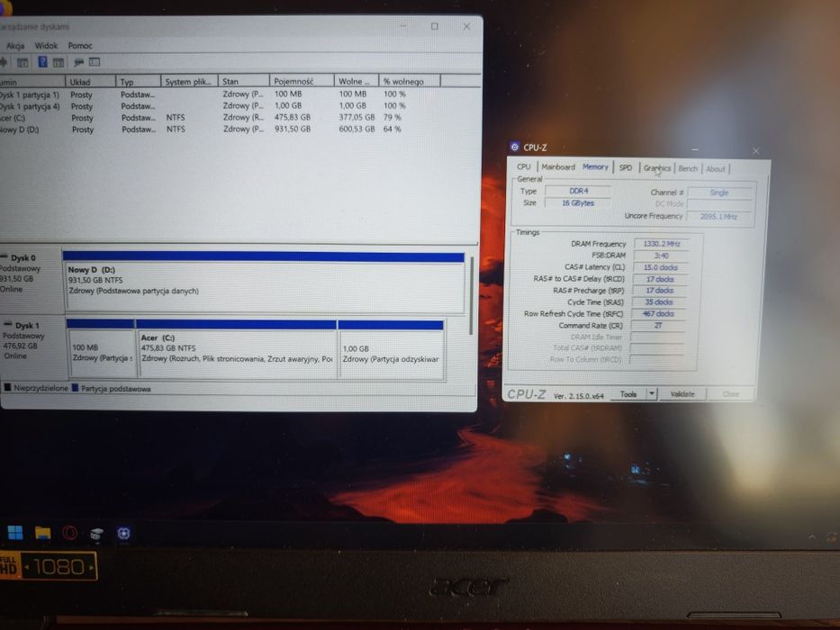Show hidden tray icons with the chevron

click(x=812, y=536)
